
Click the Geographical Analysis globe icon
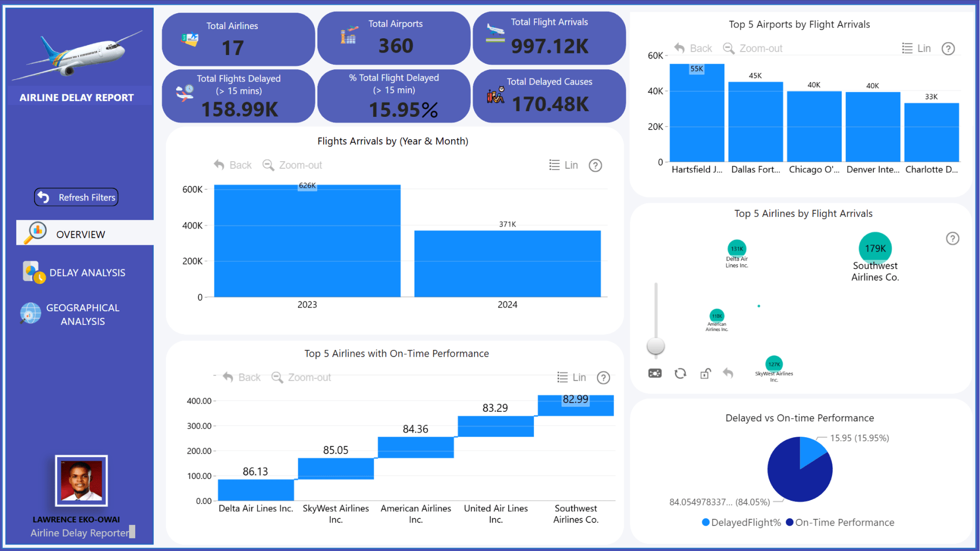[31, 313]
